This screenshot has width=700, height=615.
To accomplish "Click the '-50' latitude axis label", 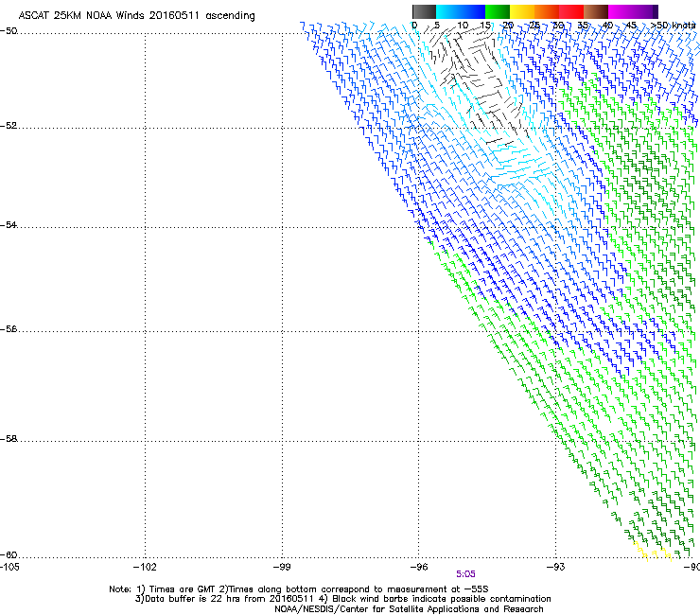I will pyautogui.click(x=9, y=31).
